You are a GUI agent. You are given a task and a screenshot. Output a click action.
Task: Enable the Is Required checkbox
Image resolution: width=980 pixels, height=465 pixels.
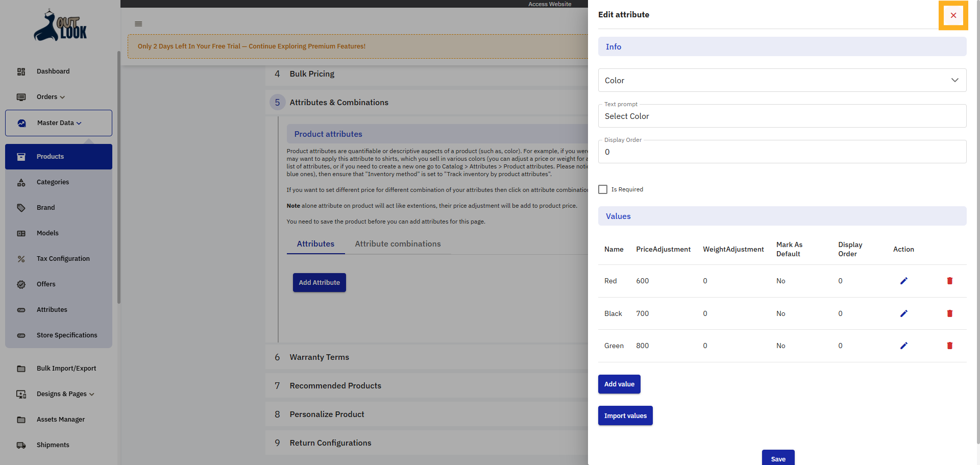tap(602, 189)
